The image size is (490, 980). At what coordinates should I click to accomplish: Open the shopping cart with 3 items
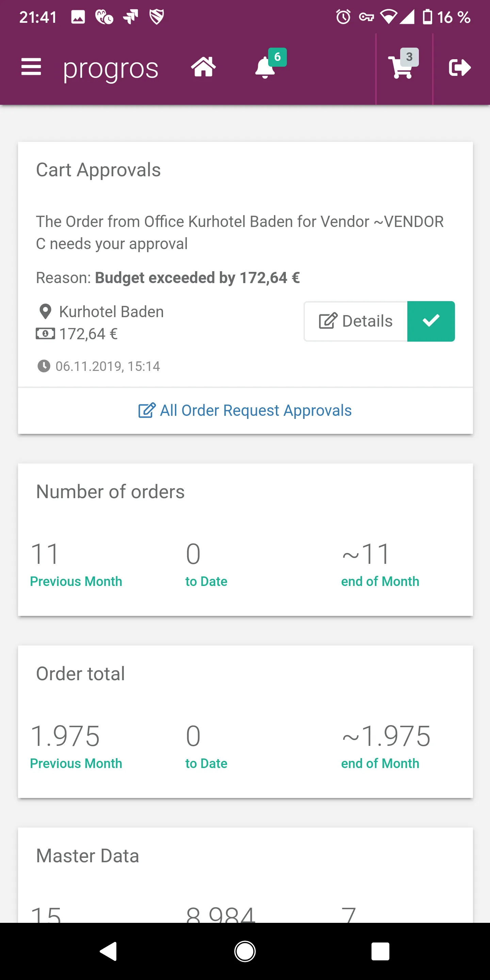403,64
